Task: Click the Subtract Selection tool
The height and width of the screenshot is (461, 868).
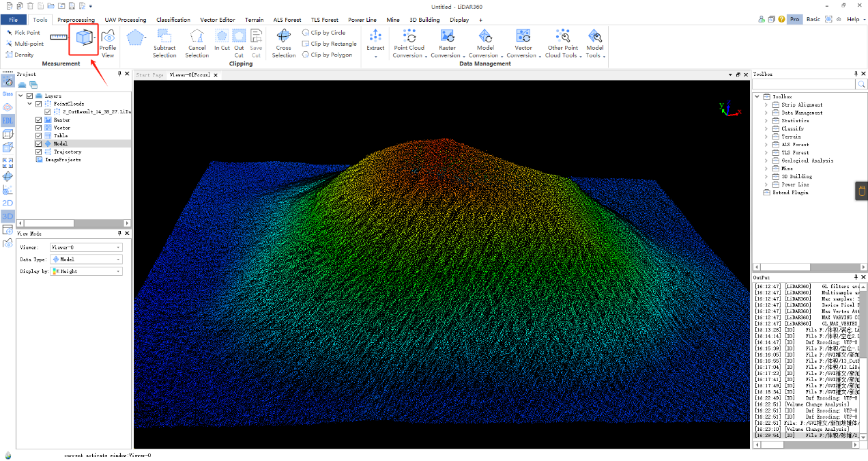Action: click(164, 42)
